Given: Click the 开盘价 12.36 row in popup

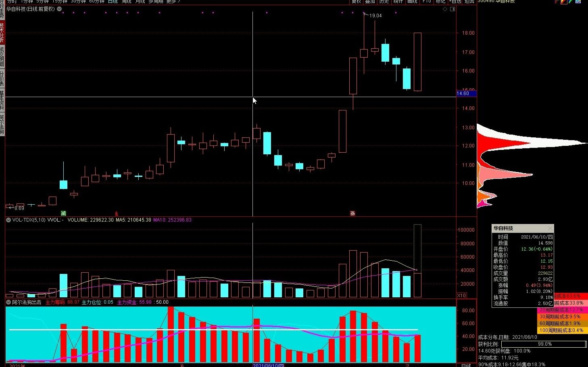Looking at the screenshot, I should point(523,249).
